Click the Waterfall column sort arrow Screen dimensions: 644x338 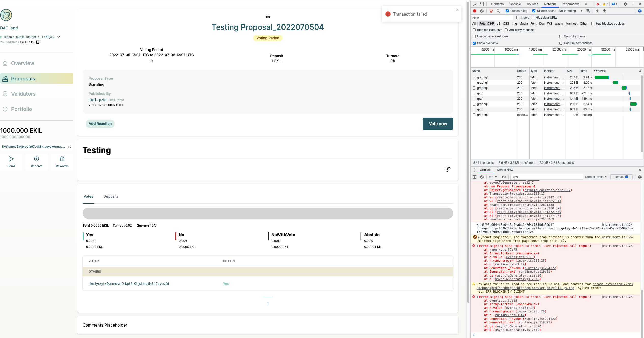click(x=640, y=71)
